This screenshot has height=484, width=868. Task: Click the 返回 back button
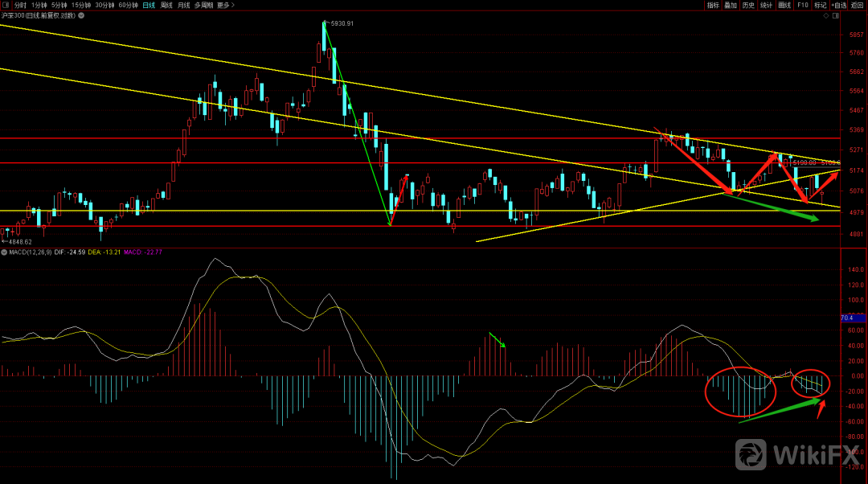857,5
